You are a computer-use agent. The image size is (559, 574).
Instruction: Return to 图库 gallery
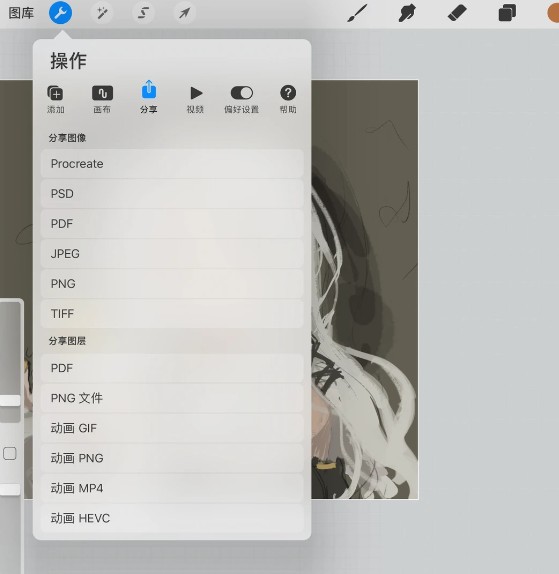tap(21, 13)
